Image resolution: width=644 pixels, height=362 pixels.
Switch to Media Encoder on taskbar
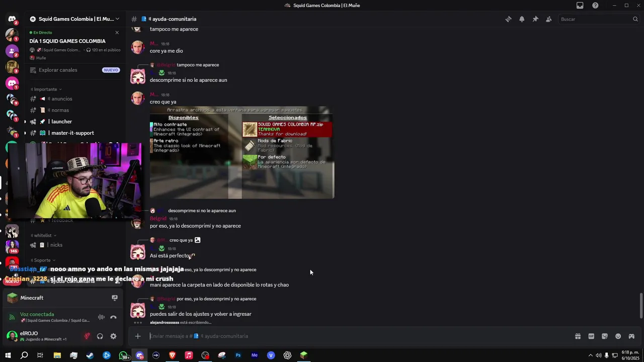click(255, 355)
